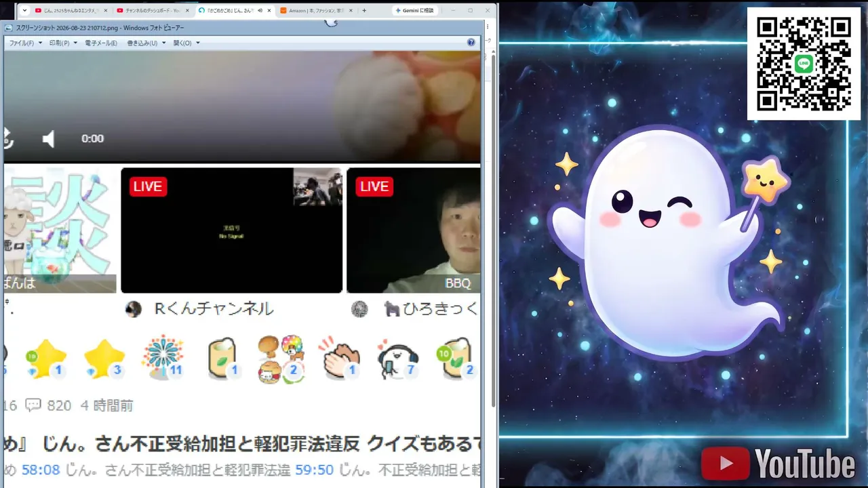Click the speaker volume icon
The width and height of the screenshot is (868, 488).
49,139
